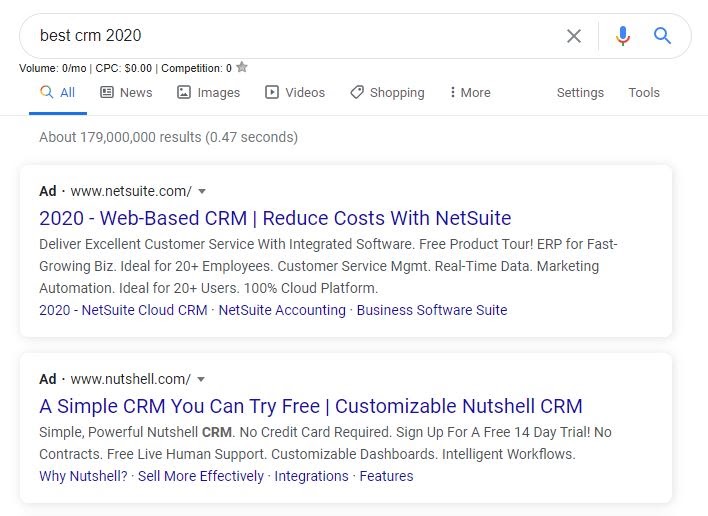Follow the NetSuite Accounting sitelink

pos(282,310)
